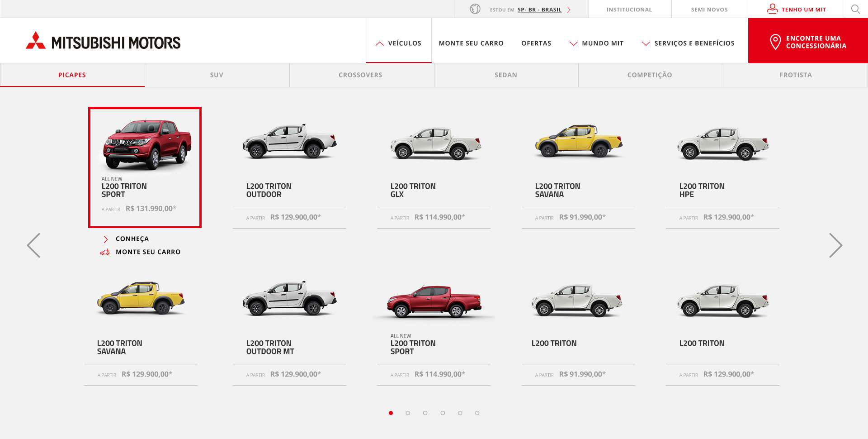
Task: Click the car icon beside Monte Seu Carro link
Action: coord(105,252)
